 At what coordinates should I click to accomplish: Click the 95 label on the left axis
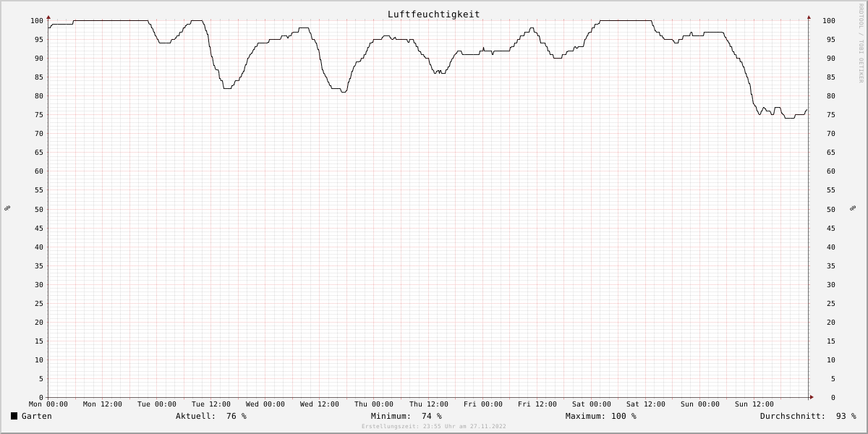39,39
